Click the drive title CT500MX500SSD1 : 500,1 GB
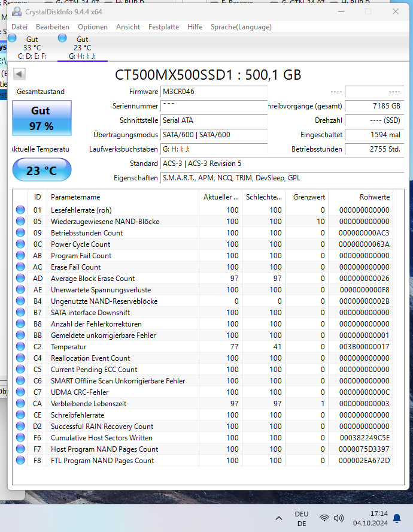This screenshot has width=413, height=532. (208, 75)
